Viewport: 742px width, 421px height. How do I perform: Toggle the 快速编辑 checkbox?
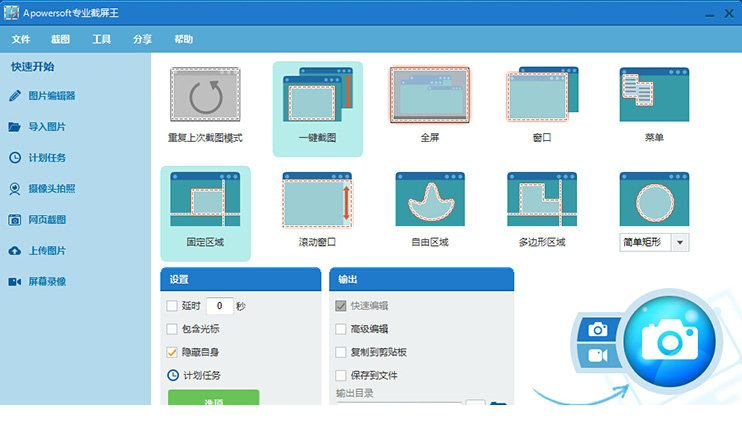[x=341, y=306]
